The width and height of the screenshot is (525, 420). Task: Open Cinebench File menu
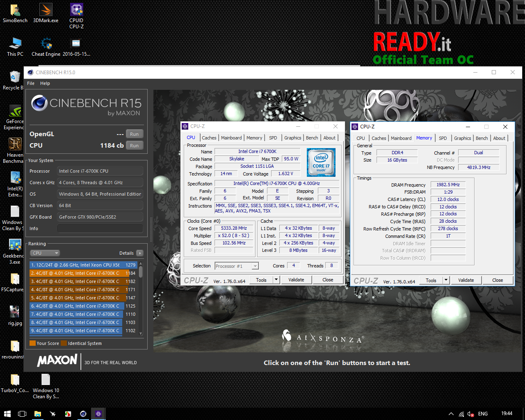[x=31, y=83]
